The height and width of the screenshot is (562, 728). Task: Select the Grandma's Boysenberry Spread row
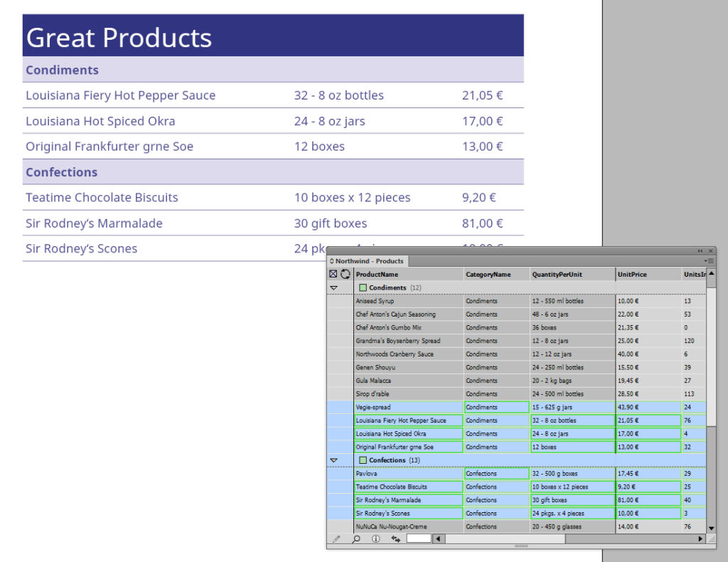pyautogui.click(x=516, y=341)
